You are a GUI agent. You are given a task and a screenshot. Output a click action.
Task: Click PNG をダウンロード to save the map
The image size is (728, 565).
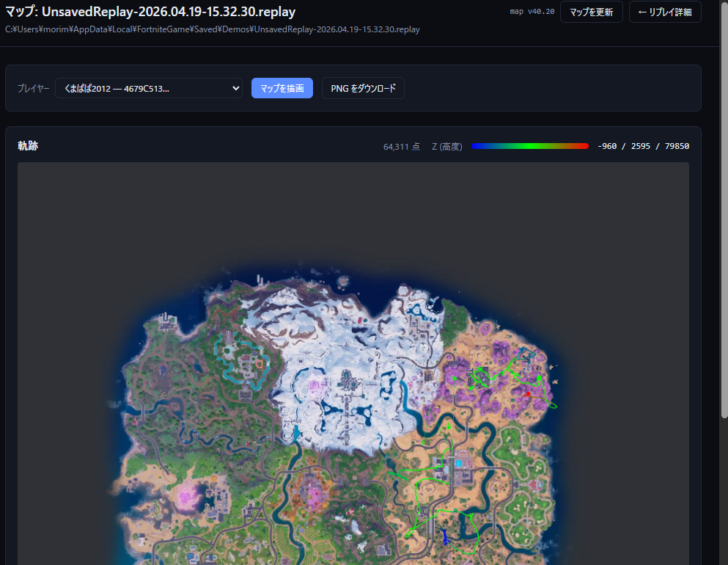pos(363,87)
